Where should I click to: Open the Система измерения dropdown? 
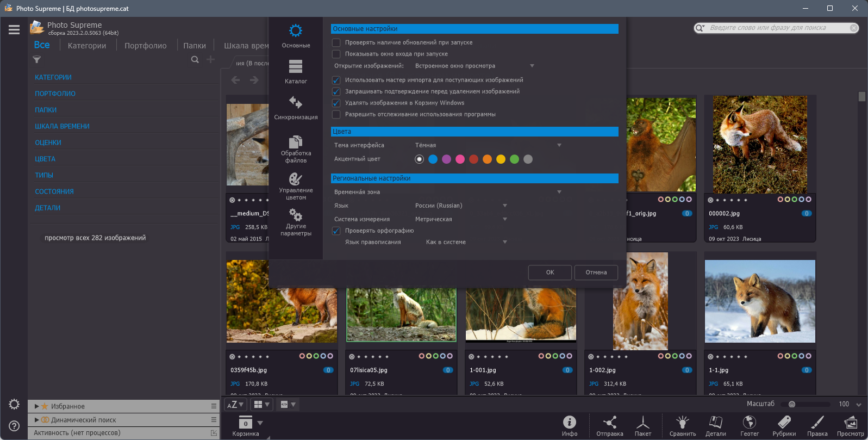coord(461,219)
